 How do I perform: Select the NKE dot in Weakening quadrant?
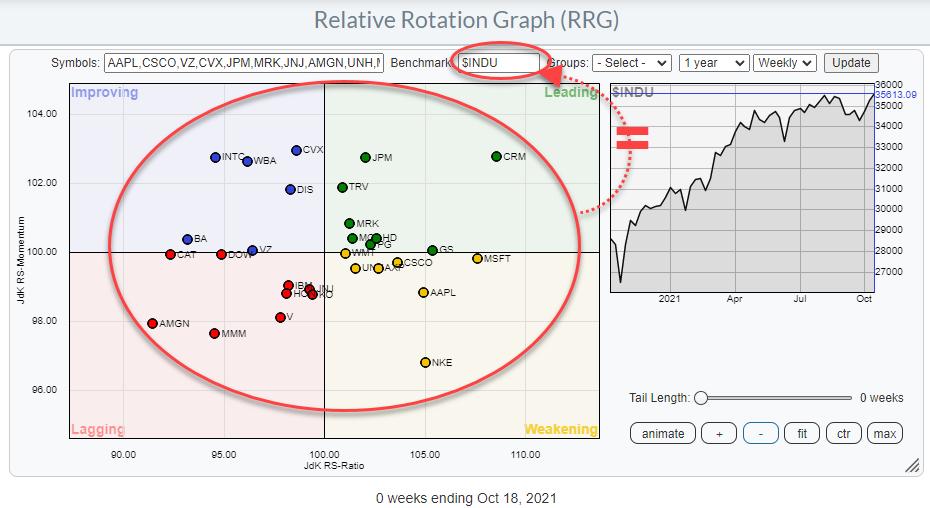click(425, 362)
